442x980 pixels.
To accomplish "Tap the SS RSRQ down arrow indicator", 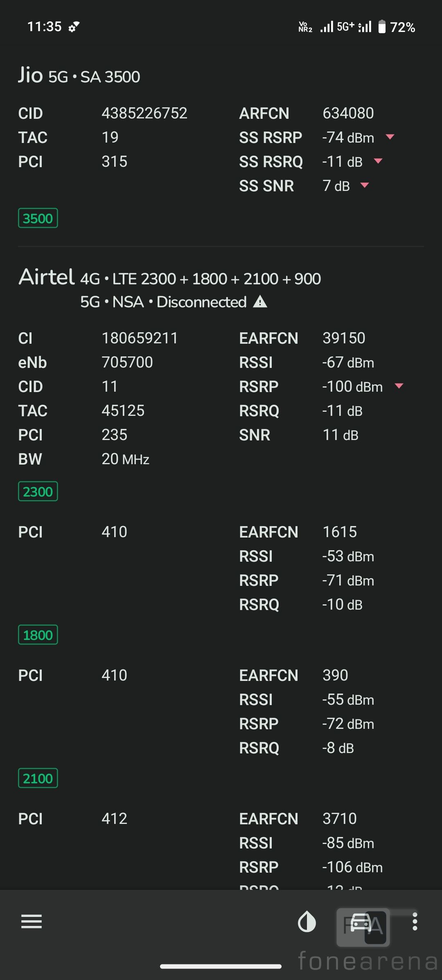I will point(378,161).
